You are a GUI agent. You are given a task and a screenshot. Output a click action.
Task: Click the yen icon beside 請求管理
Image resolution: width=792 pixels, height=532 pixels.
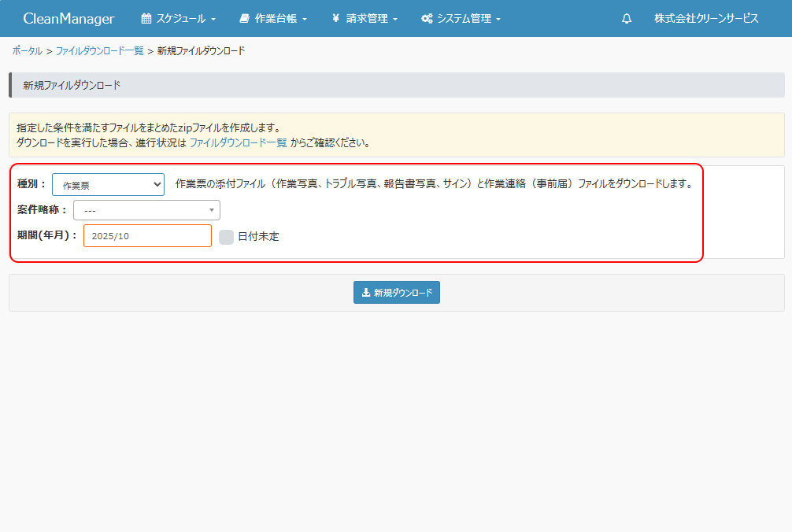point(335,19)
